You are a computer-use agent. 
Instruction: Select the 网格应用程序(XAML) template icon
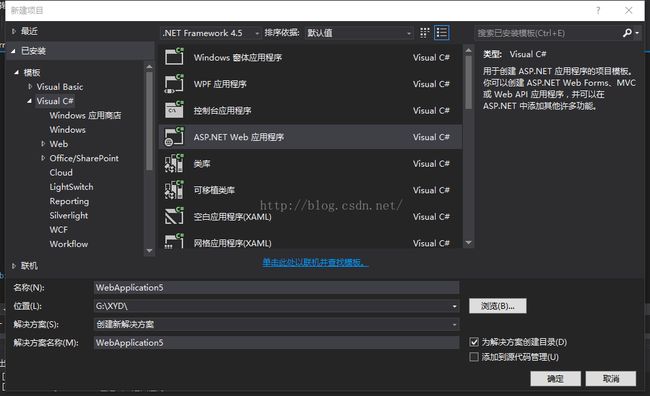pyautogui.click(x=174, y=241)
